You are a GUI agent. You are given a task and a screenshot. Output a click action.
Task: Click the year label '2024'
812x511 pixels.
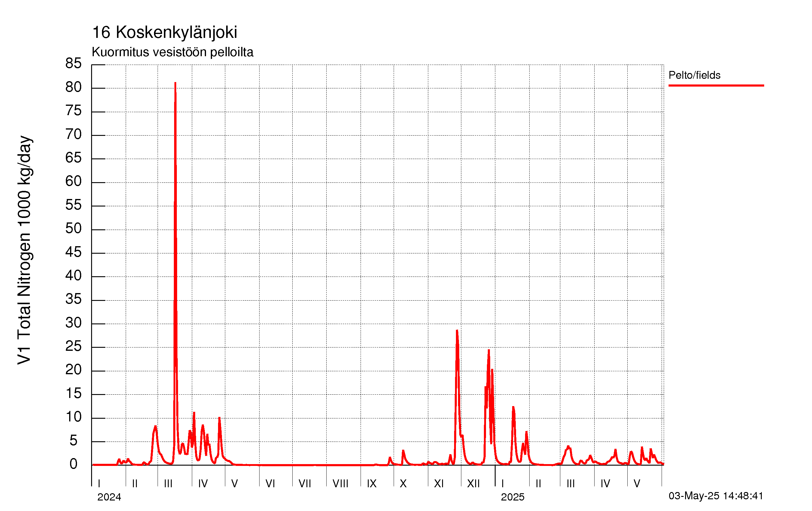(x=109, y=497)
